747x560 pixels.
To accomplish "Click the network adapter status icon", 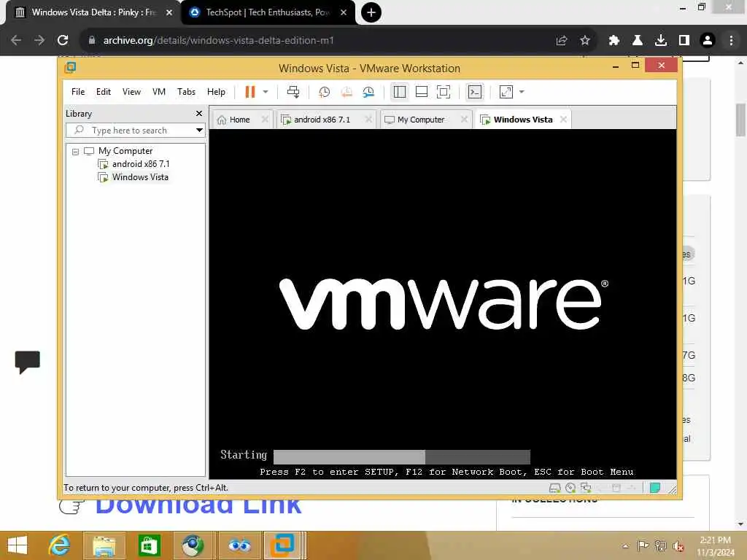I will (586, 488).
